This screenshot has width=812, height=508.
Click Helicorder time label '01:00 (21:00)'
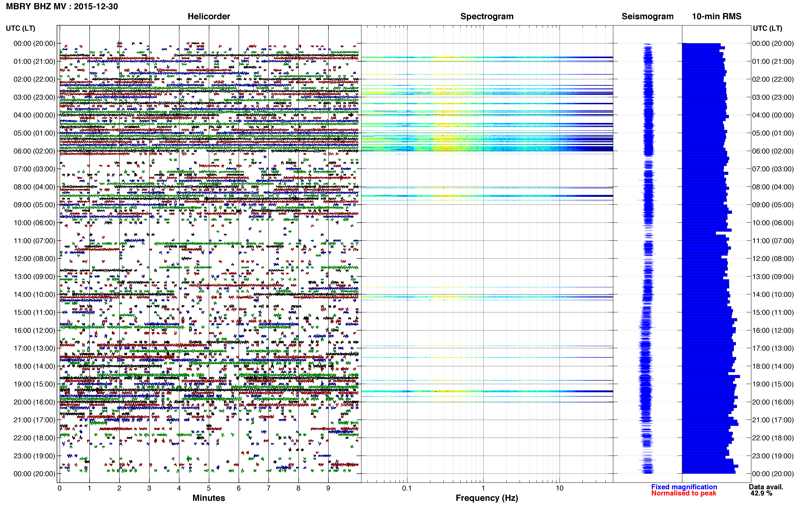click(34, 62)
